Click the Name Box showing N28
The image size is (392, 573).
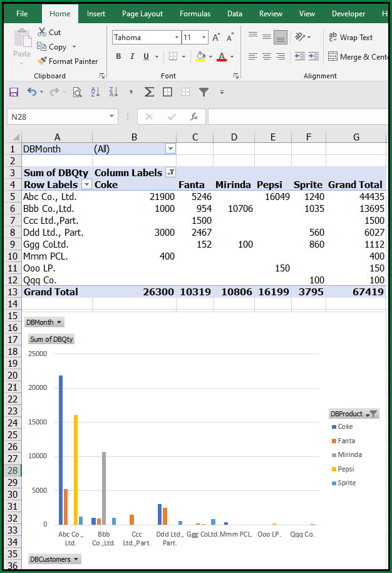[x=58, y=117]
